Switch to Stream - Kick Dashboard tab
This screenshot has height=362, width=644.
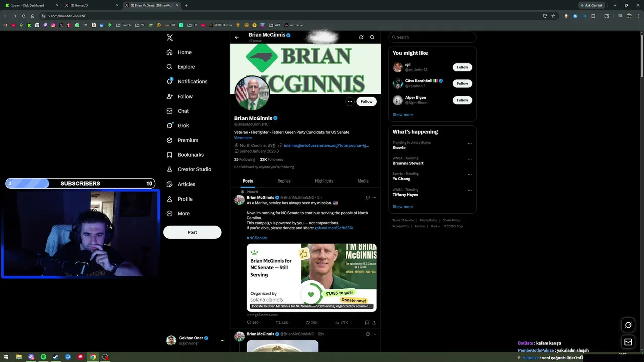click(x=31, y=5)
